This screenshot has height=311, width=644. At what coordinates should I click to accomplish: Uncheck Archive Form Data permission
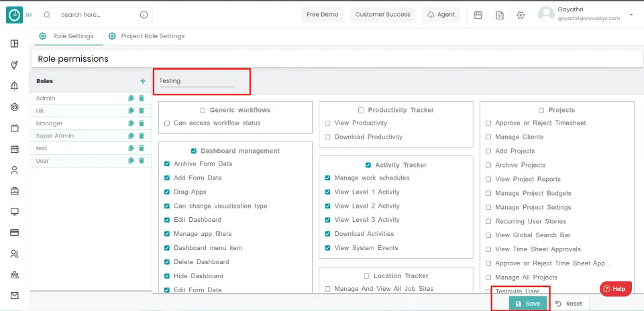point(167,164)
